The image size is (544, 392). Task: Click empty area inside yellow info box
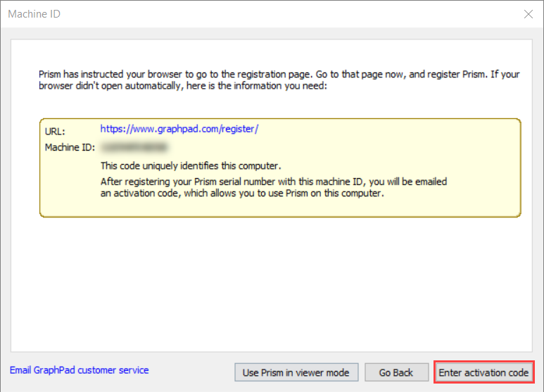pos(381,146)
